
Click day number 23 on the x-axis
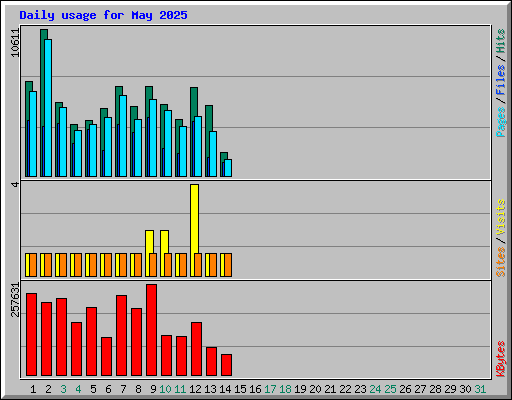pos(360,389)
